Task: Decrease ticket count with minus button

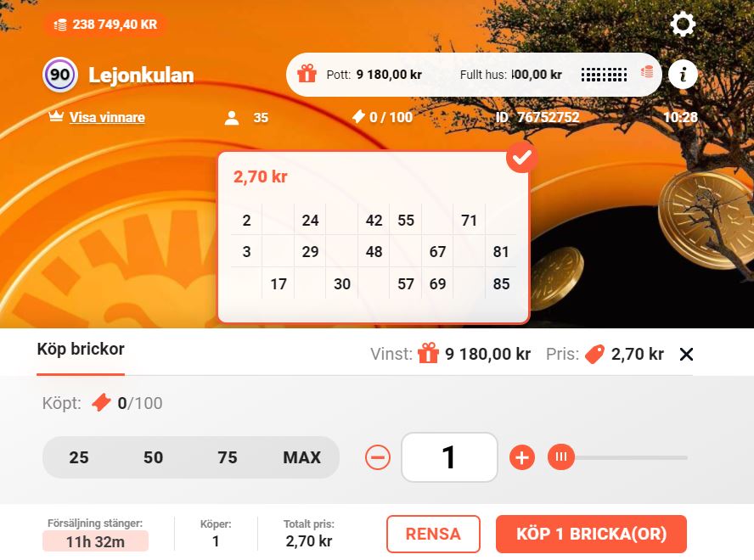Action: pyautogui.click(x=378, y=457)
